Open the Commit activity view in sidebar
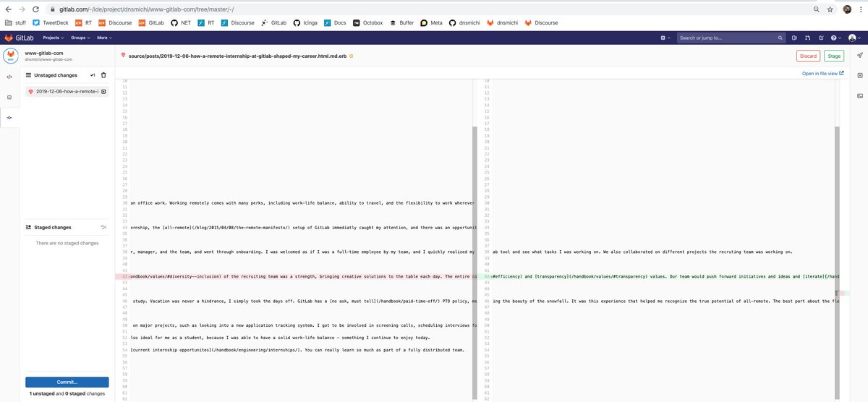868x402 pixels. coord(9,117)
